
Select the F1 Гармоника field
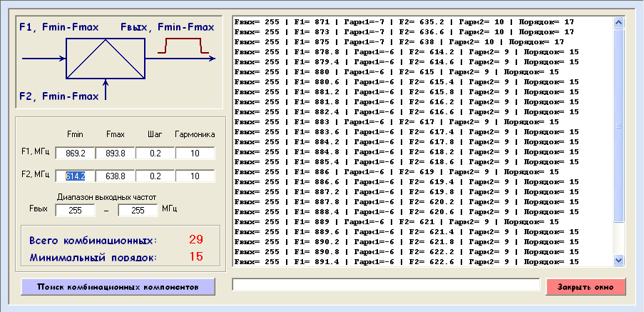(195, 154)
